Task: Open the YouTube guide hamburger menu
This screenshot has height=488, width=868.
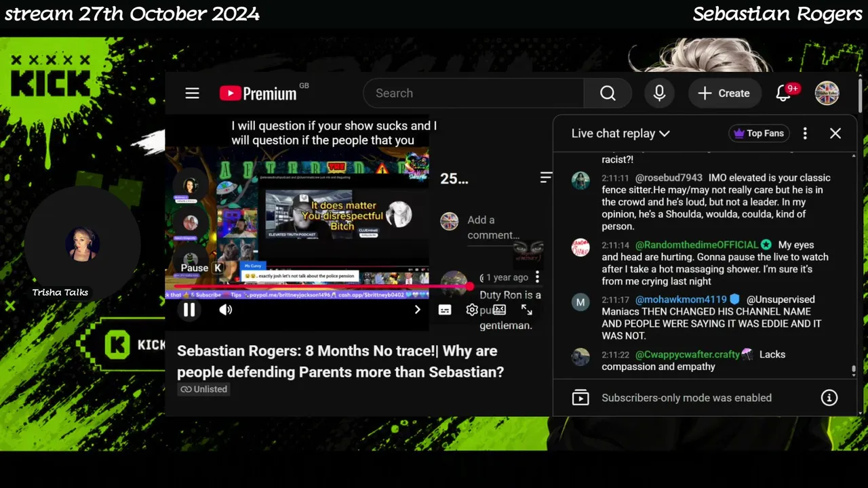Action: click(x=192, y=94)
